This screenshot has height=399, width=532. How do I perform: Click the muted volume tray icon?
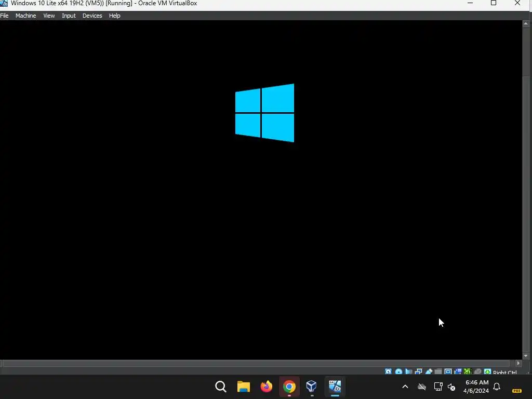click(x=451, y=387)
